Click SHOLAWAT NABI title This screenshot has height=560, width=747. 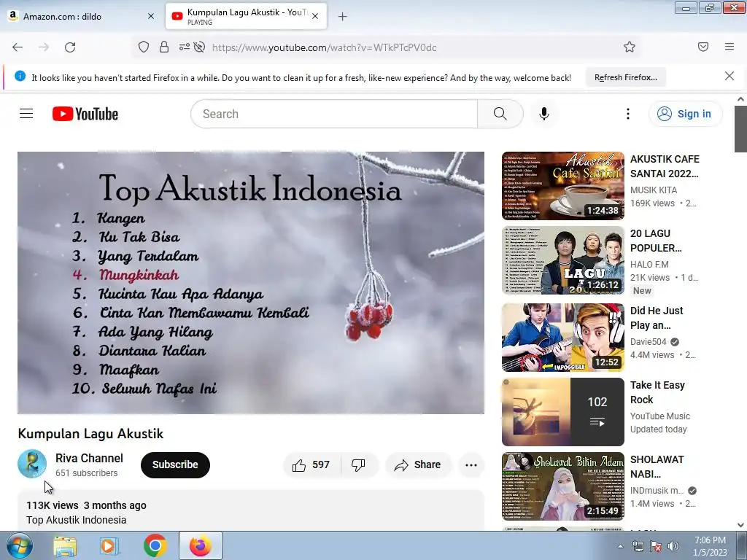657,467
